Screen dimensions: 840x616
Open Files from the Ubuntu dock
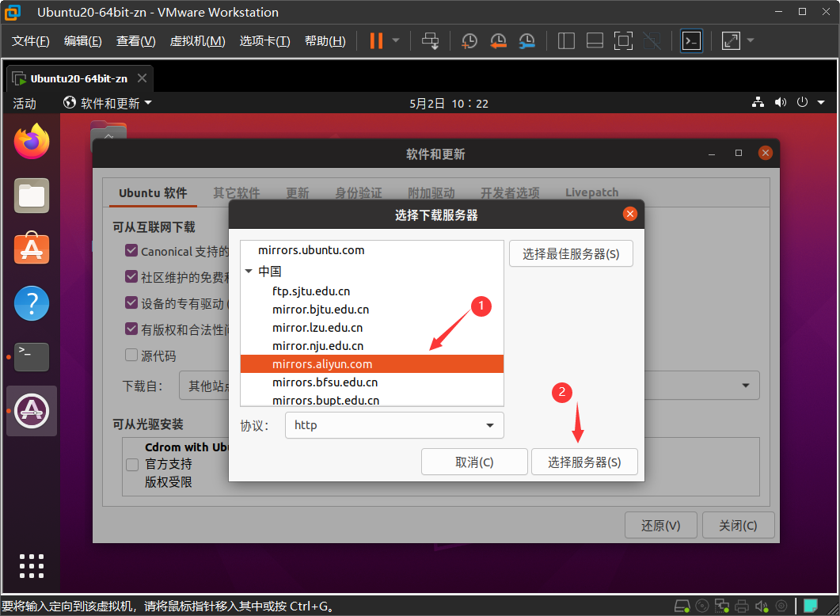pyautogui.click(x=32, y=196)
